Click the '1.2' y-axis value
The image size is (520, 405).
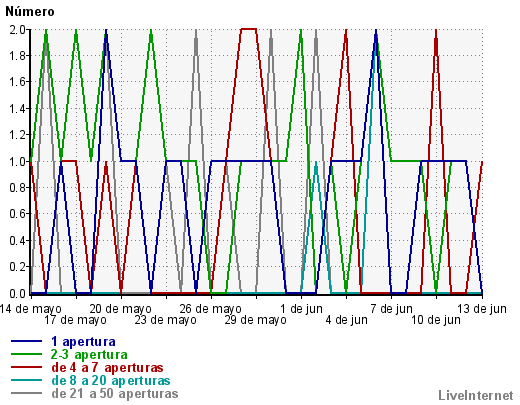(17, 135)
